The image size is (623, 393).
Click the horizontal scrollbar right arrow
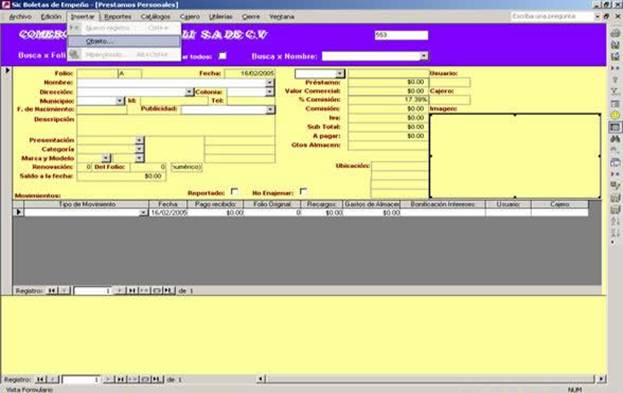click(601, 379)
